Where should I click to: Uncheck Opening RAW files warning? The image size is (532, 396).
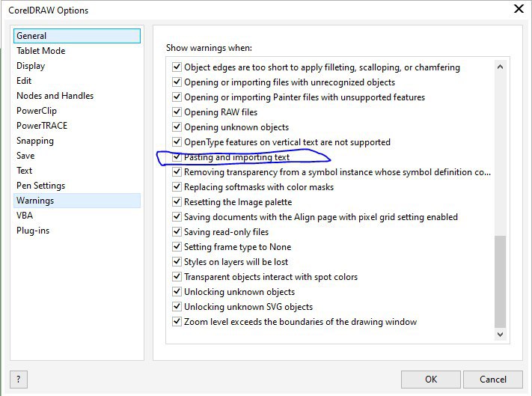[177, 112]
